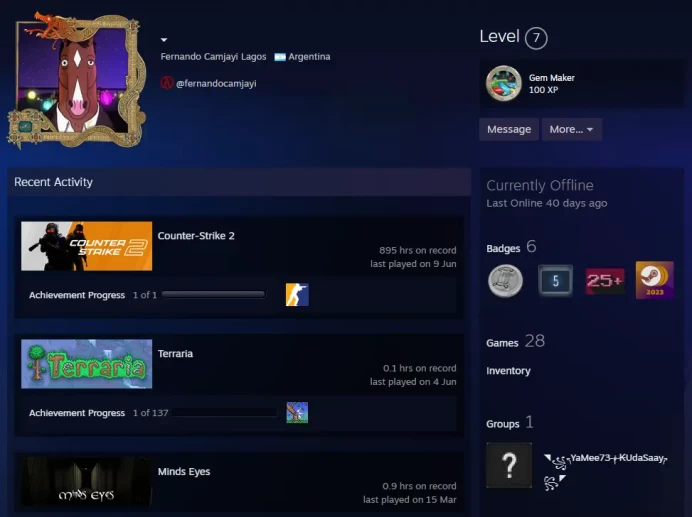Open the Games 28 link

click(x=515, y=342)
